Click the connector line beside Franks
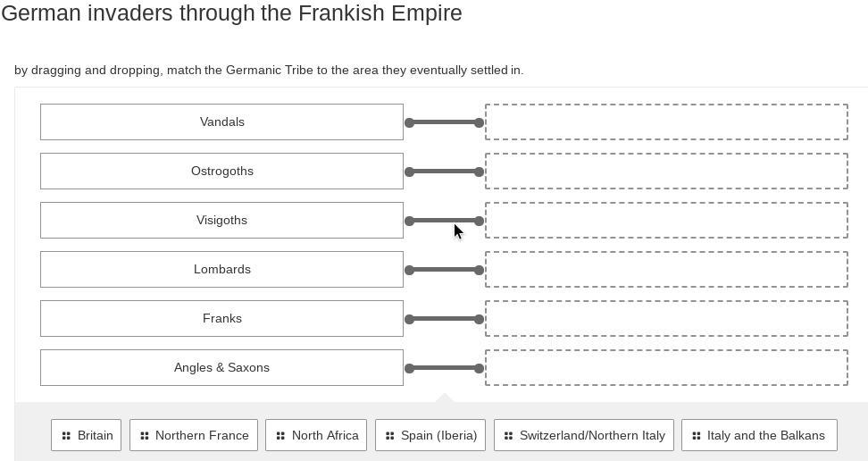The height and width of the screenshot is (461, 868). pyautogui.click(x=444, y=319)
